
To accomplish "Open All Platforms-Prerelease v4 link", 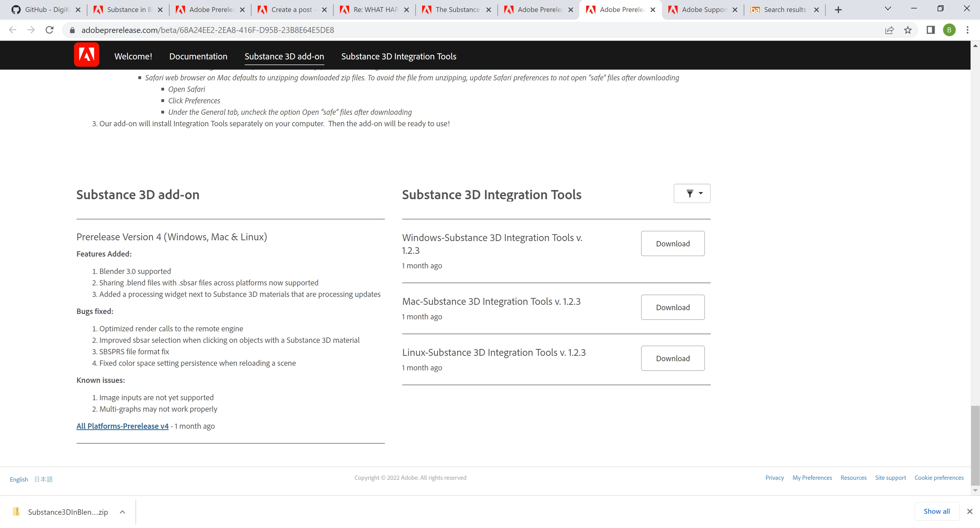I will tap(122, 426).
